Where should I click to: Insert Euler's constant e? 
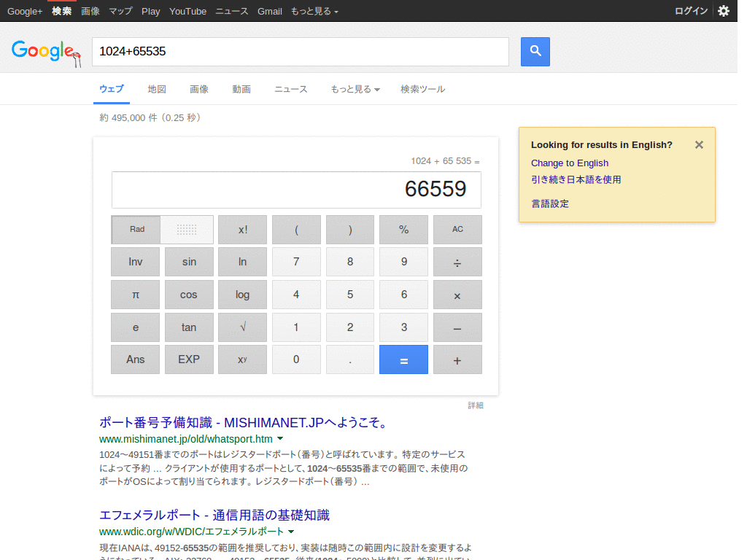click(x=135, y=327)
